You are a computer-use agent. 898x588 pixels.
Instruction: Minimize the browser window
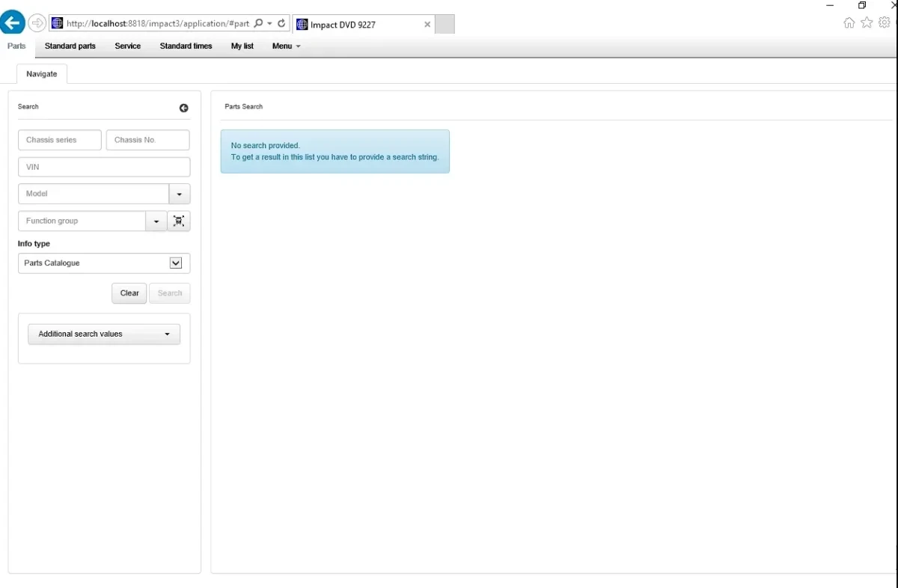tap(830, 5)
